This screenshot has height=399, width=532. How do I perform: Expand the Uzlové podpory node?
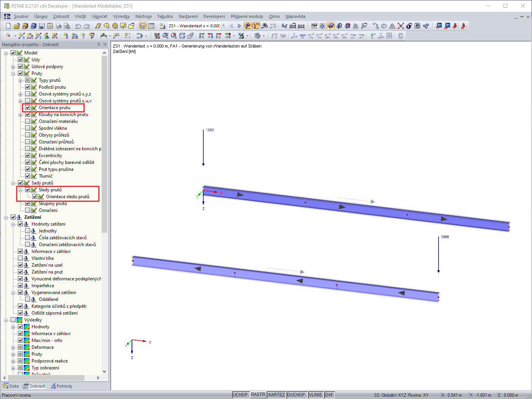13,67
